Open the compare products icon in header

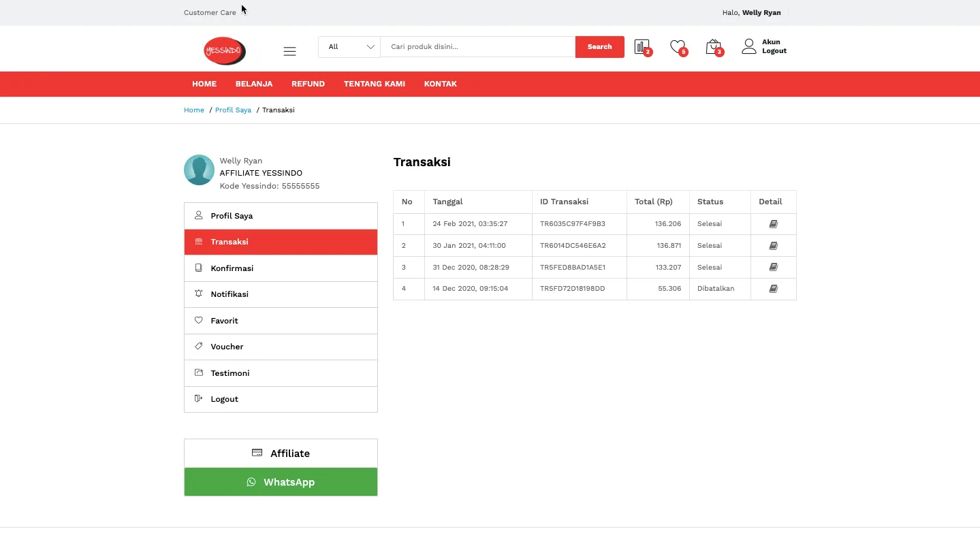pos(642,47)
